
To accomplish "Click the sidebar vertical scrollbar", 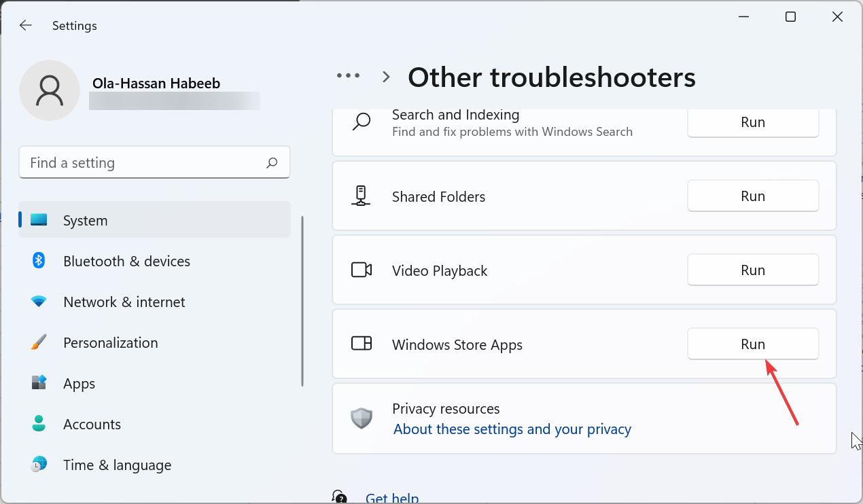I will [x=302, y=302].
